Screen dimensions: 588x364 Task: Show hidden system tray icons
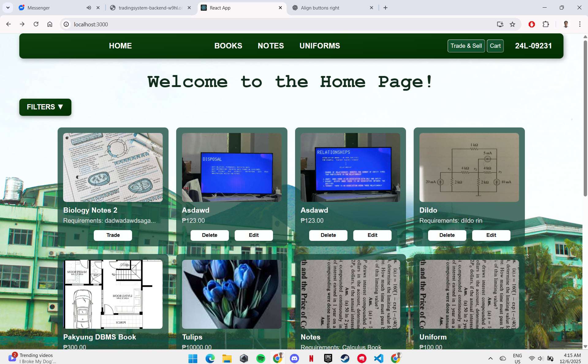coord(490,358)
